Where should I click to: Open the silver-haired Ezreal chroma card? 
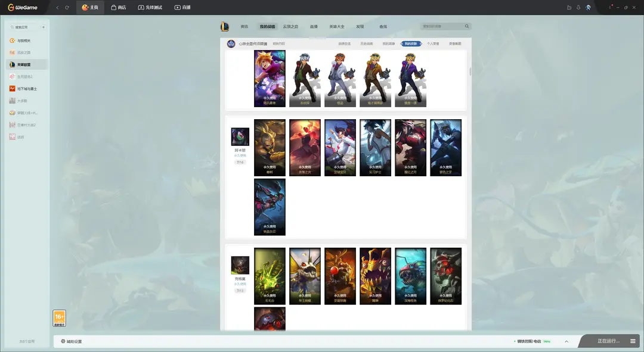pyautogui.click(x=305, y=79)
